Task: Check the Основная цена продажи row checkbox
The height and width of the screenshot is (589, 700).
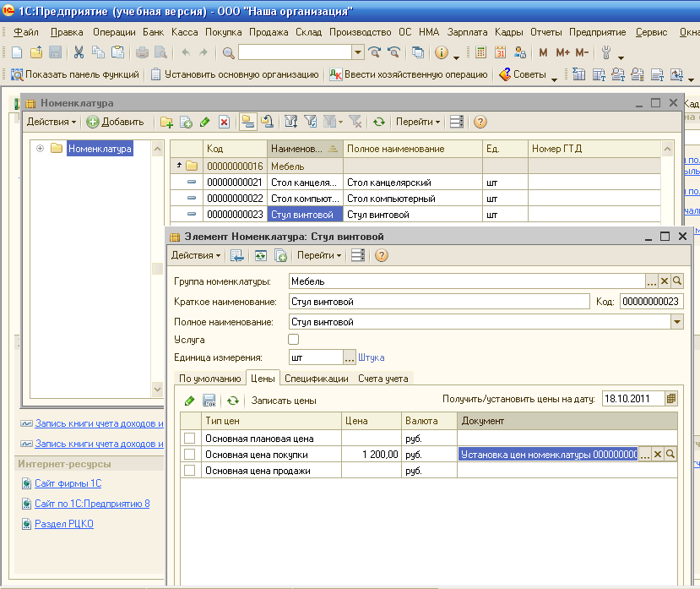Action: (x=190, y=471)
